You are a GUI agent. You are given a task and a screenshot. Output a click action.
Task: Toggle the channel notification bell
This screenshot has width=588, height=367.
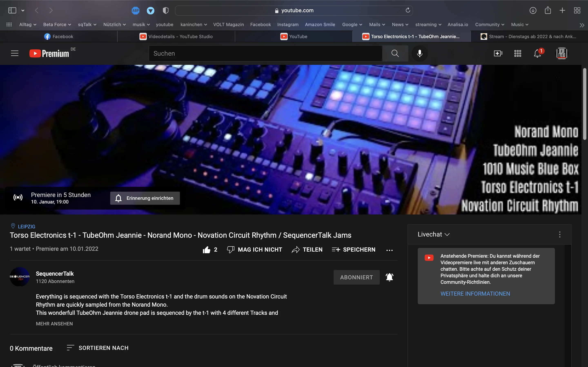point(390,277)
